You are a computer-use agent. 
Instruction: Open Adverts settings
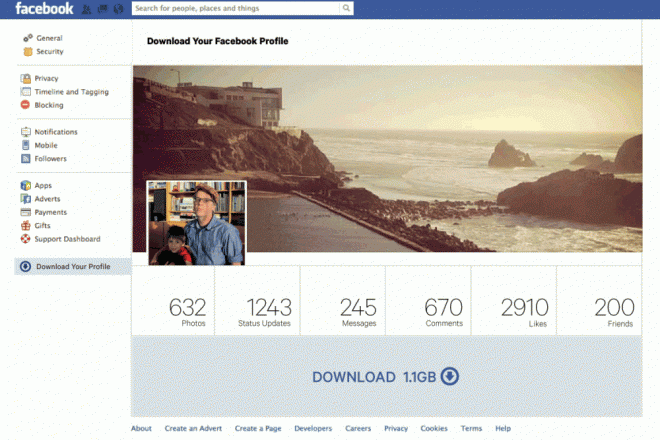[x=47, y=199]
